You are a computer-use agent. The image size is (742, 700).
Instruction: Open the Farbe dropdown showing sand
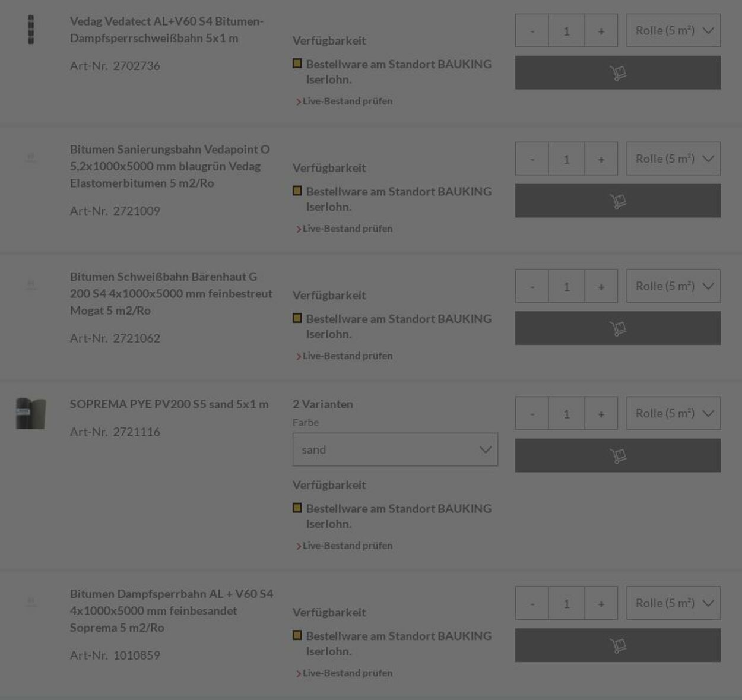395,449
